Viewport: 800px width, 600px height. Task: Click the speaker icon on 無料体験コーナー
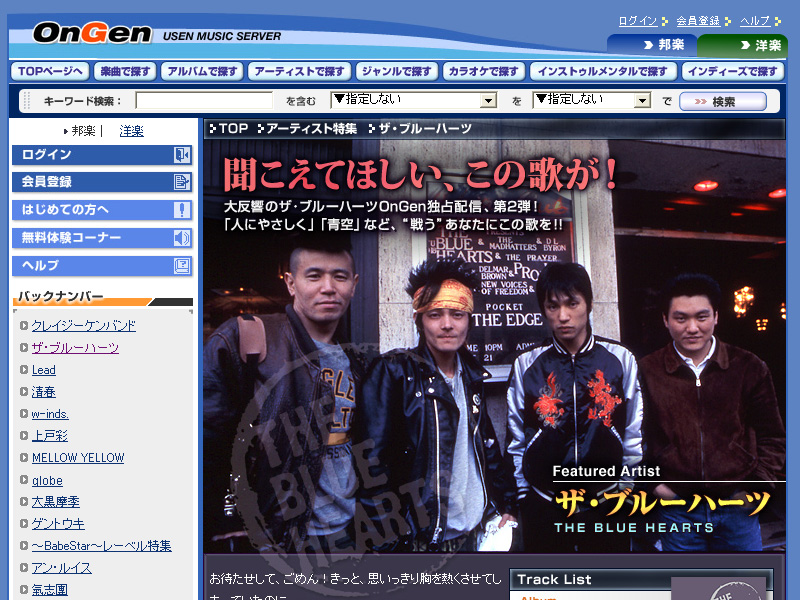tap(182, 238)
